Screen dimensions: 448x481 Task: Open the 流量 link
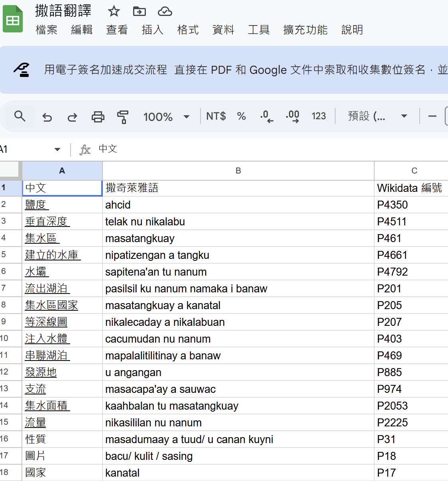pyautogui.click(x=35, y=422)
